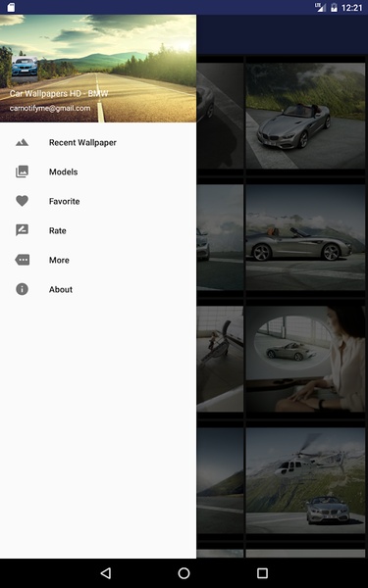The width and height of the screenshot is (368, 588).
Task: Open Recent Wallpaper from the drawer
Action: click(98, 142)
